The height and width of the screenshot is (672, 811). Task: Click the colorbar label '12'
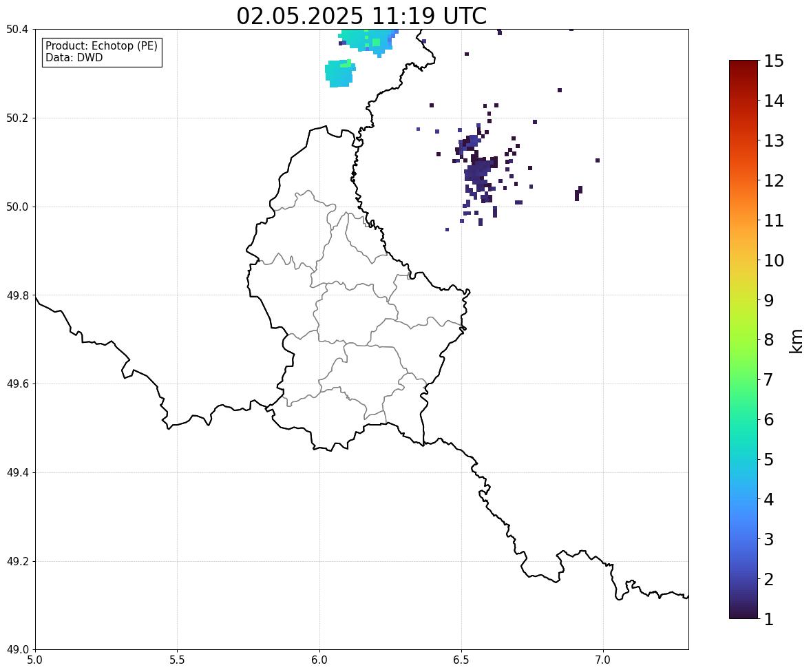tap(774, 180)
